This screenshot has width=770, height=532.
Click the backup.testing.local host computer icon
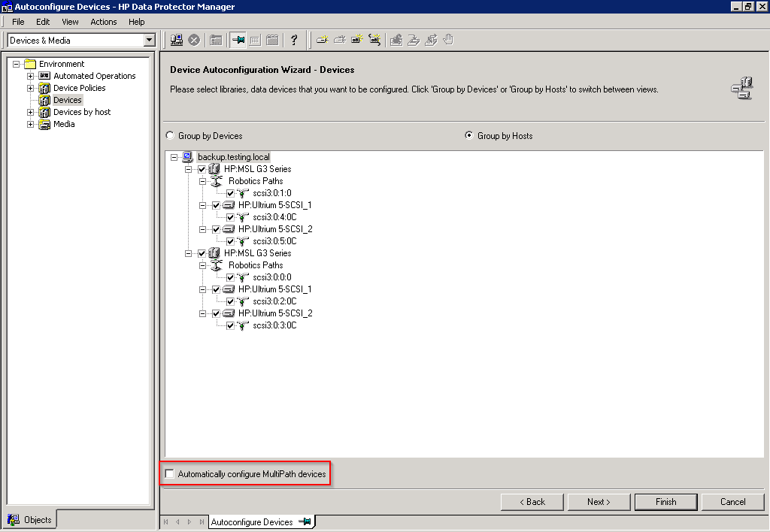click(x=188, y=157)
